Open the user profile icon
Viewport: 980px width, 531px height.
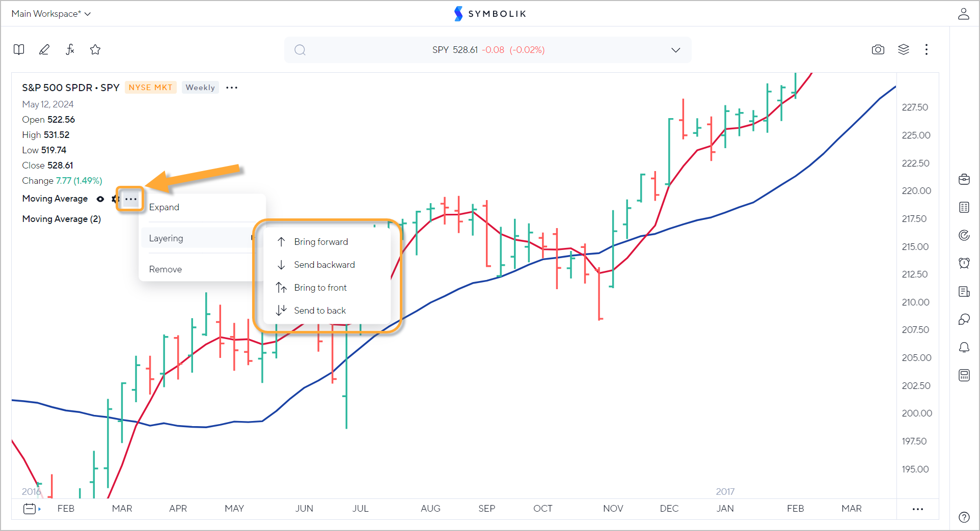point(963,14)
